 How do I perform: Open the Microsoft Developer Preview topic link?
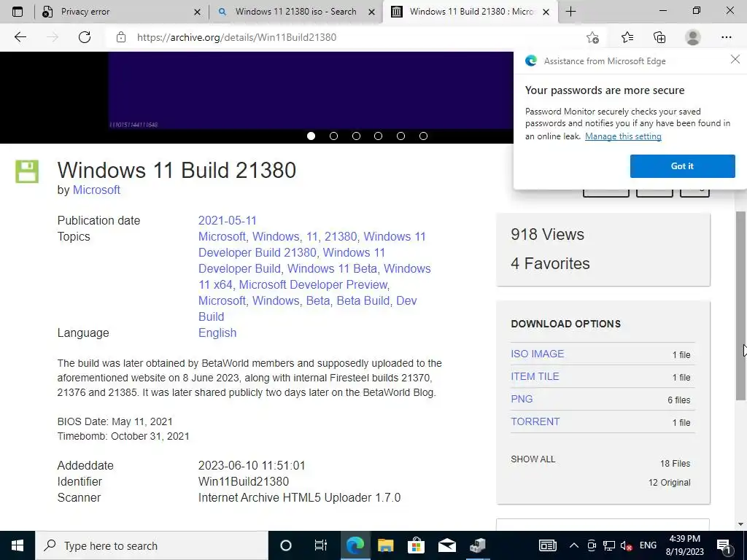point(313,285)
